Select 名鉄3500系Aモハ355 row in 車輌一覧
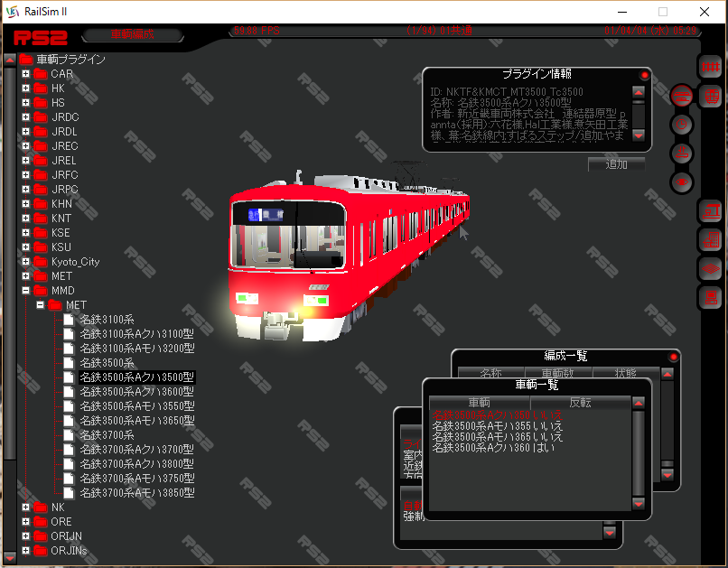The width and height of the screenshot is (728, 568). 530,426
